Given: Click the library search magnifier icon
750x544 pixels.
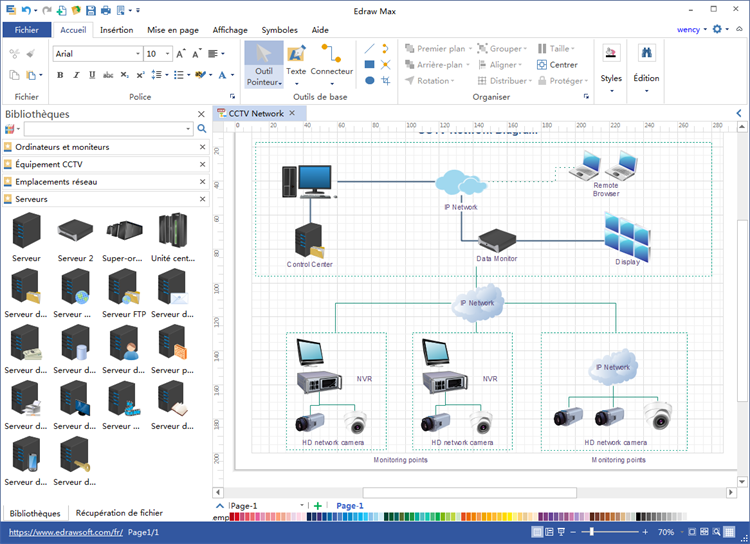Looking at the screenshot, I should (x=201, y=129).
